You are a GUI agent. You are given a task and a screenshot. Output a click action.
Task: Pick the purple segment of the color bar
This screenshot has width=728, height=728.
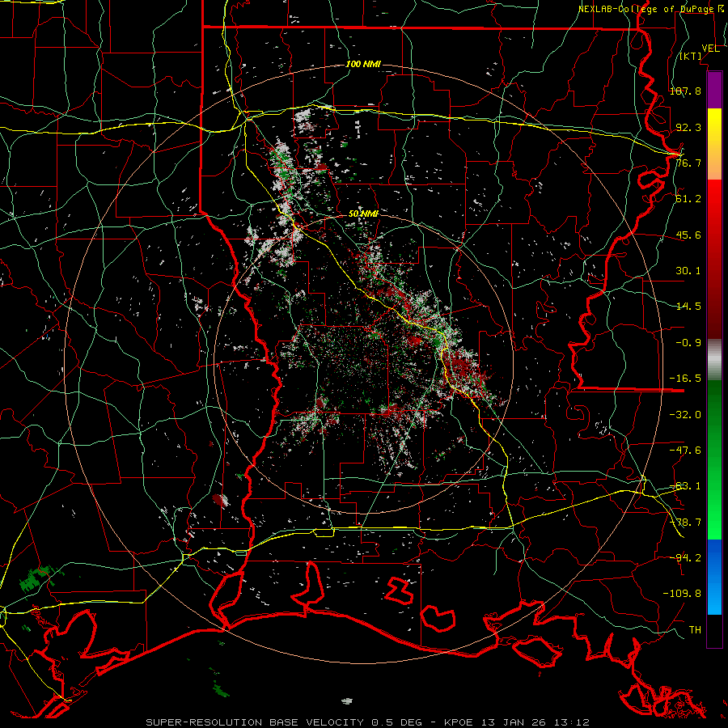point(714,90)
